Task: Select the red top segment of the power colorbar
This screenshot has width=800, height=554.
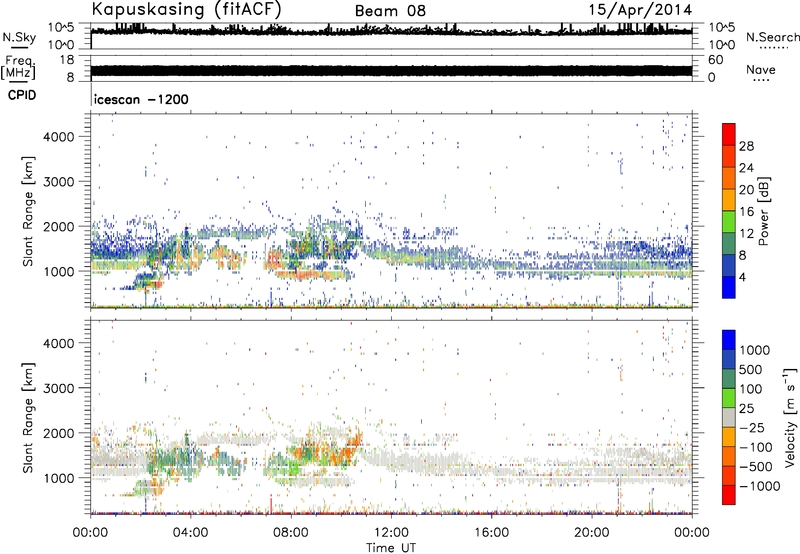Action: click(729, 135)
